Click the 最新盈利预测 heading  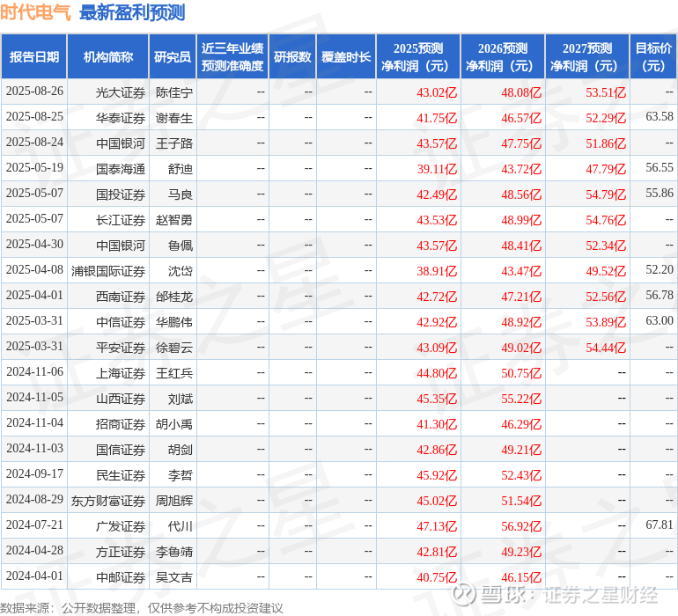tap(132, 12)
